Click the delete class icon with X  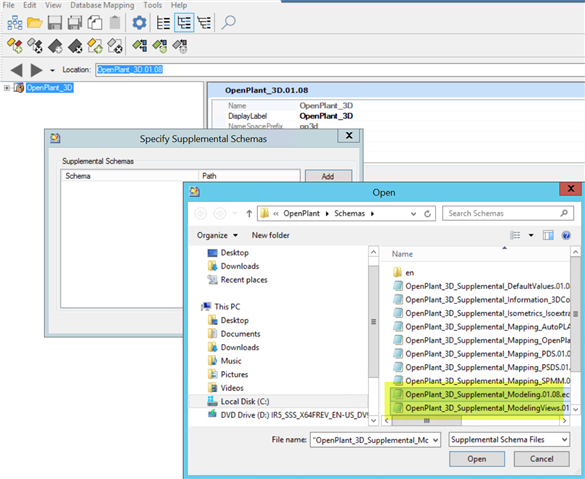[35, 46]
